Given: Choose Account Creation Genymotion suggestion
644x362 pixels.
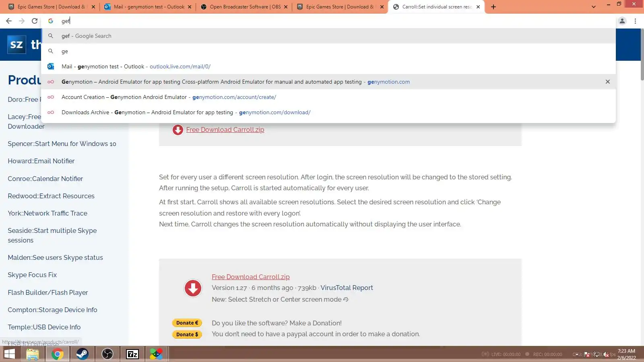Looking at the screenshot, I should click(328, 97).
